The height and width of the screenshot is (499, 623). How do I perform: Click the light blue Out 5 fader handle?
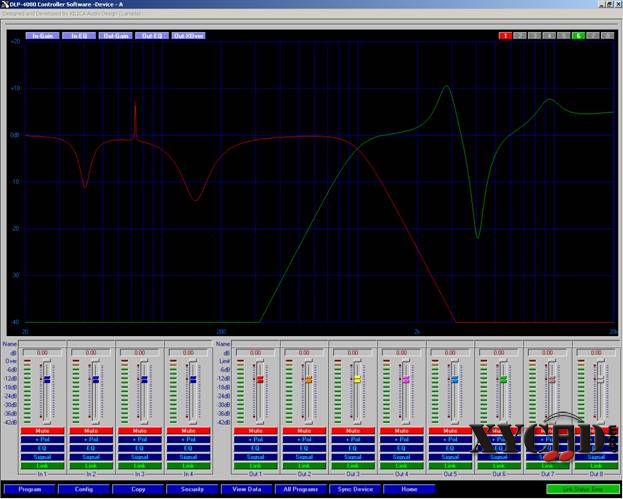(x=455, y=379)
